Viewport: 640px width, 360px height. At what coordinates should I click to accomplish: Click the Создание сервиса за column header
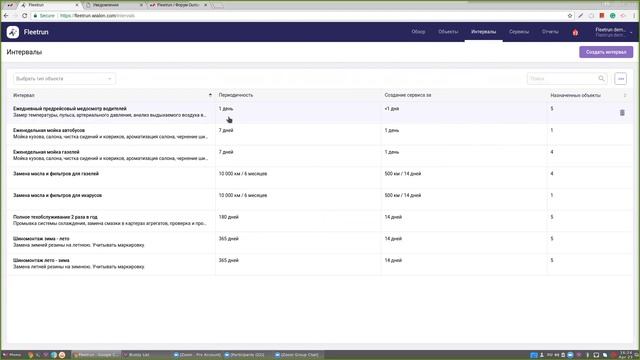(408, 95)
